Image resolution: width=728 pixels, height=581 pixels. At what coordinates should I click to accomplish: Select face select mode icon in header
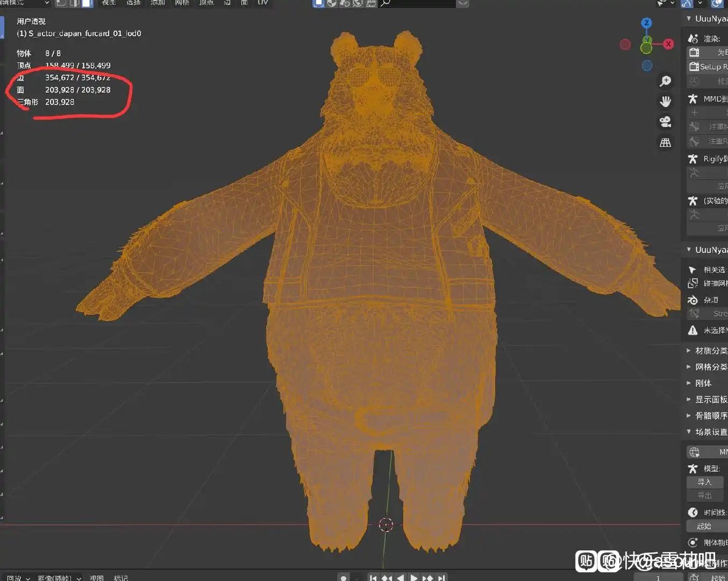(x=87, y=3)
